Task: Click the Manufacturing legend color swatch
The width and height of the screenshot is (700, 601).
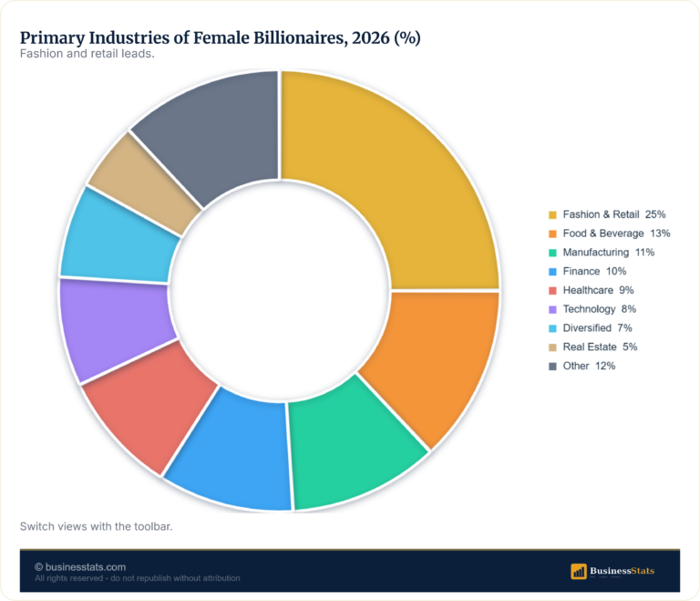Action: (552, 253)
